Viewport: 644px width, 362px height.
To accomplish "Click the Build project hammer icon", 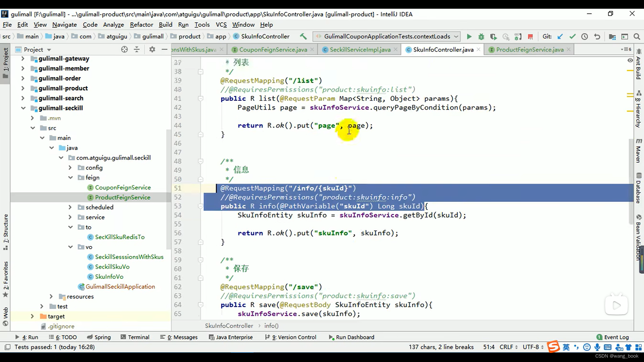I will point(303,36).
